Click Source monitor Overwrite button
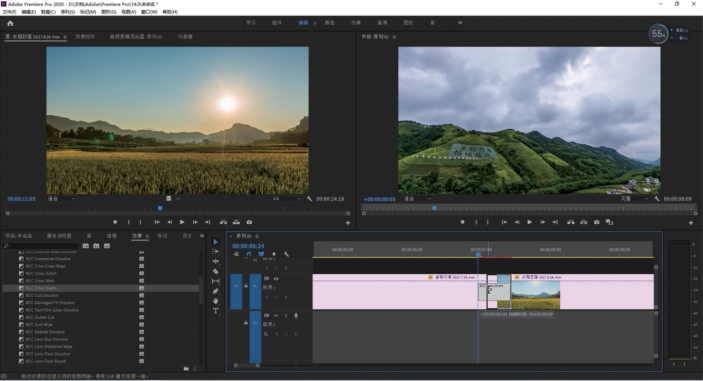 pos(236,222)
